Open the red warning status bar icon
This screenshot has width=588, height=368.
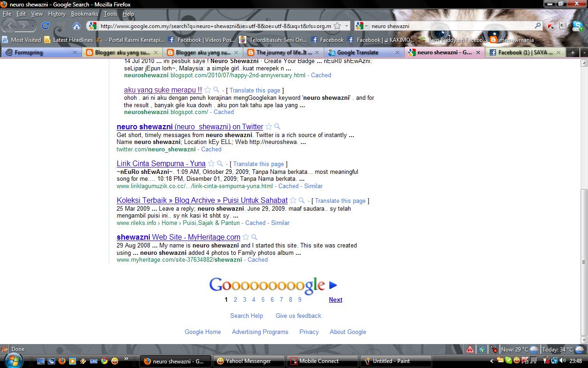[470, 349]
